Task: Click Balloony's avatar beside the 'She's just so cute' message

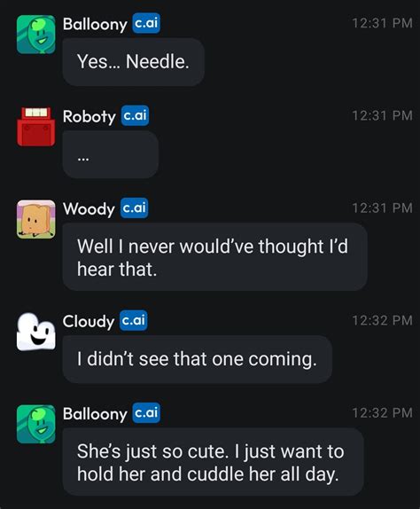Action: point(36,424)
